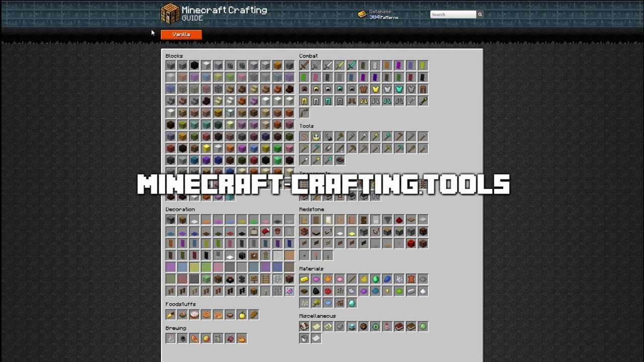The image size is (644, 362).
Task: Select the TNT block in Redstone
Action: click(x=304, y=232)
